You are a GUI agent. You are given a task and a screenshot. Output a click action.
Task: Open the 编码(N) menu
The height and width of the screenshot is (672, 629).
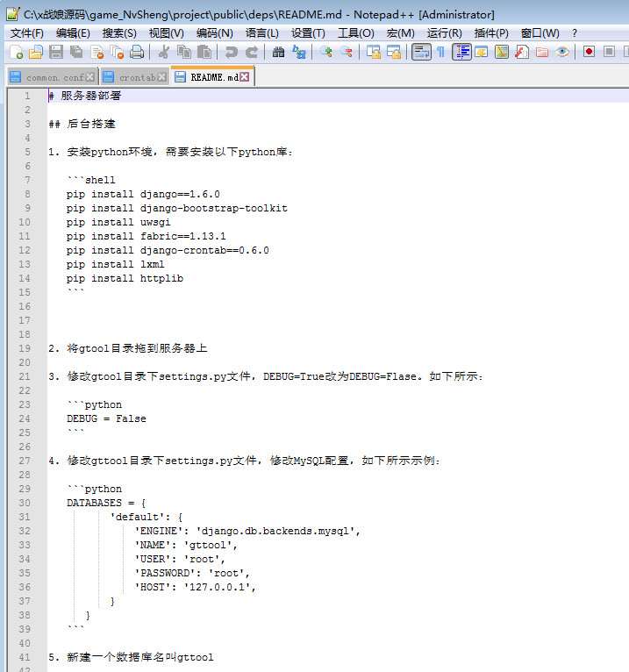tap(214, 33)
